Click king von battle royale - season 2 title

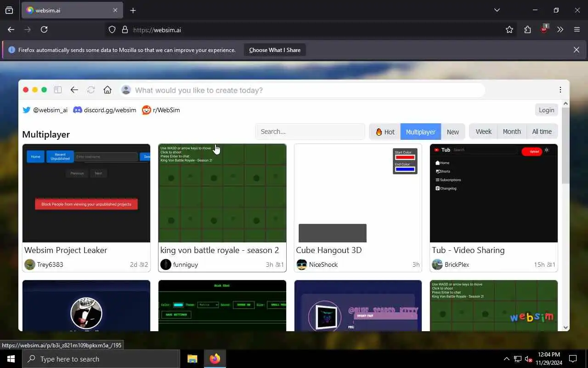click(x=220, y=250)
